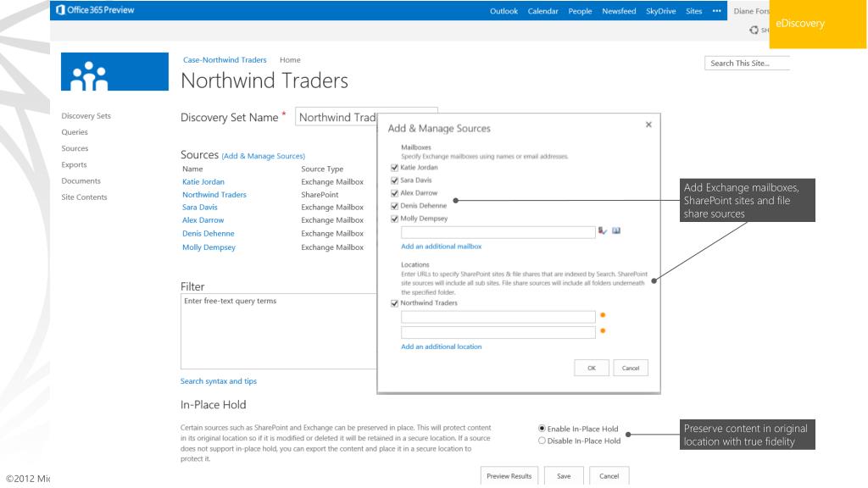Click the Home breadcrumb link
Viewport: 868px width, 488px height.
(290, 60)
